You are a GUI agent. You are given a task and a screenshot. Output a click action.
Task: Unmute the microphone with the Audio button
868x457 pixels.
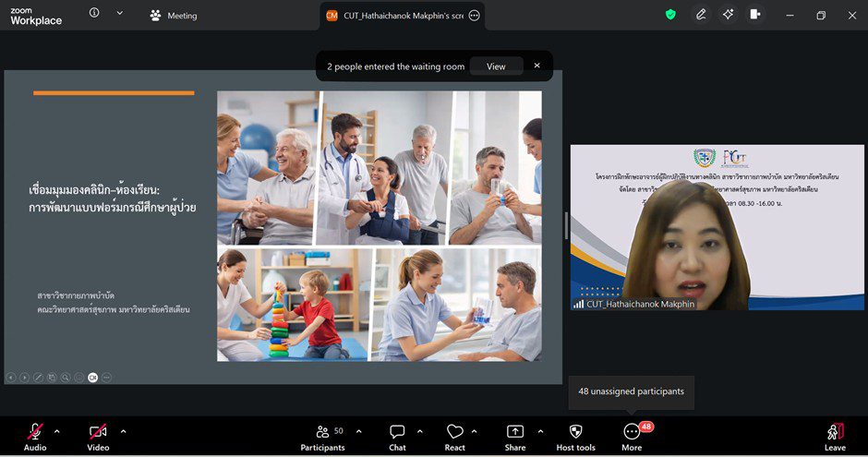(x=35, y=436)
